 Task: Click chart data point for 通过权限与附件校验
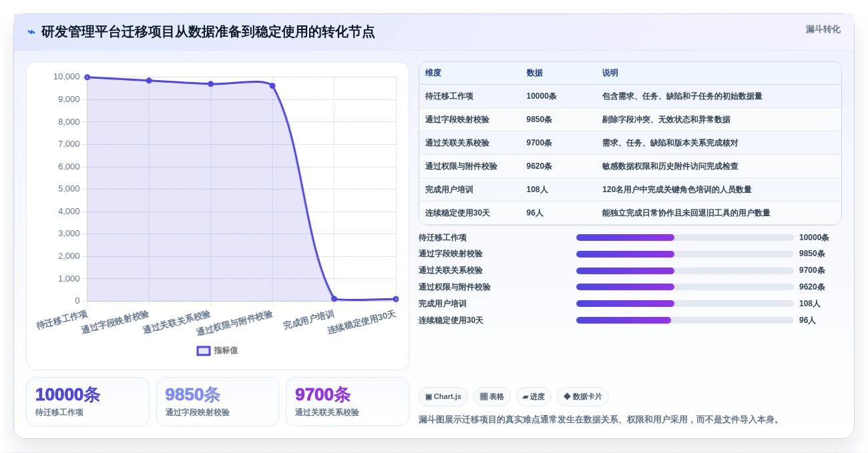[272, 85]
